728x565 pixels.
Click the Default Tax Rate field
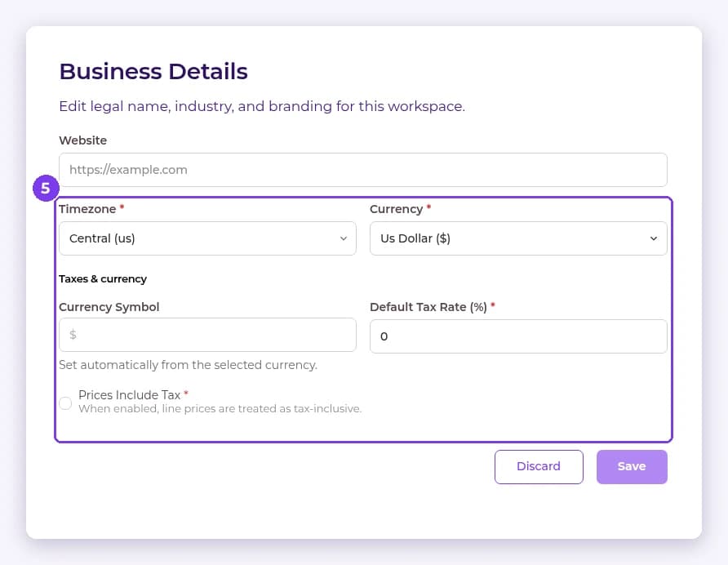pyautogui.click(x=518, y=336)
